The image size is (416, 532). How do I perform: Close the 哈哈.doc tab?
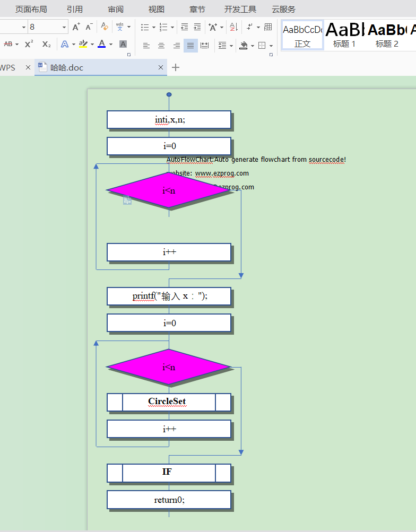161,67
